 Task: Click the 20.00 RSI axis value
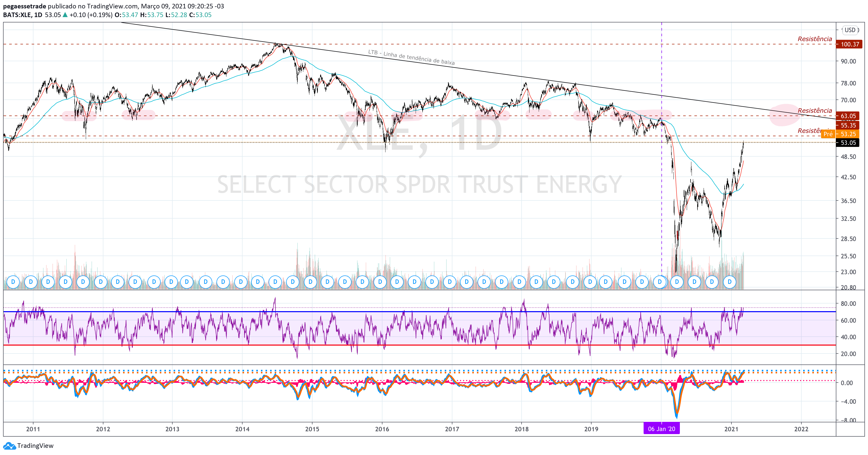[848, 354]
